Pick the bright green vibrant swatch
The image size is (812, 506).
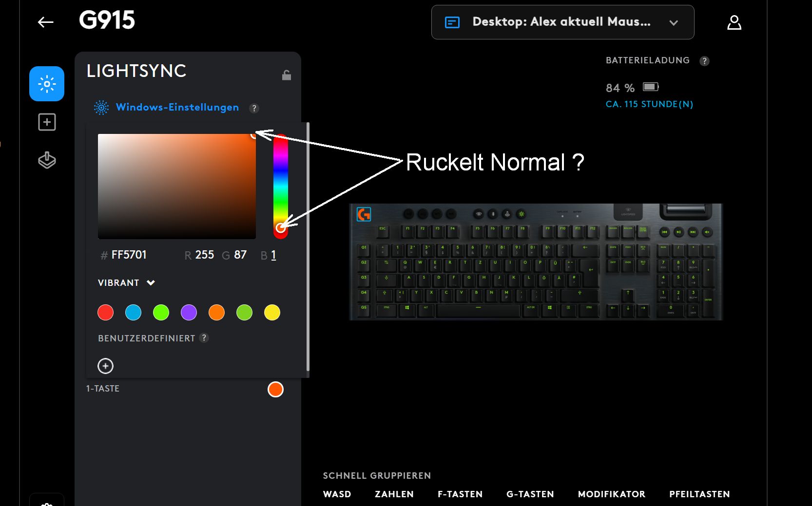[x=161, y=312]
